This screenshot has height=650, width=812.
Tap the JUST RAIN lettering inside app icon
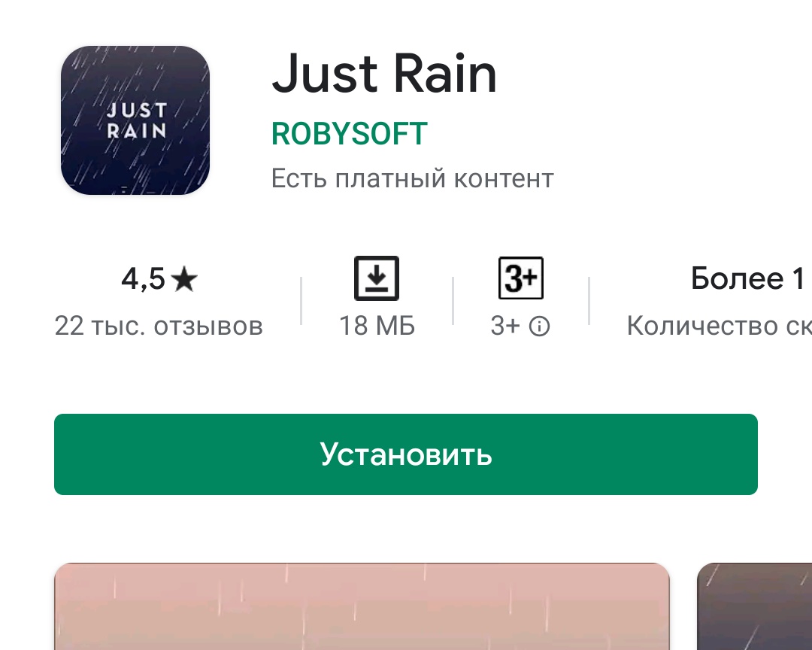[136, 120]
